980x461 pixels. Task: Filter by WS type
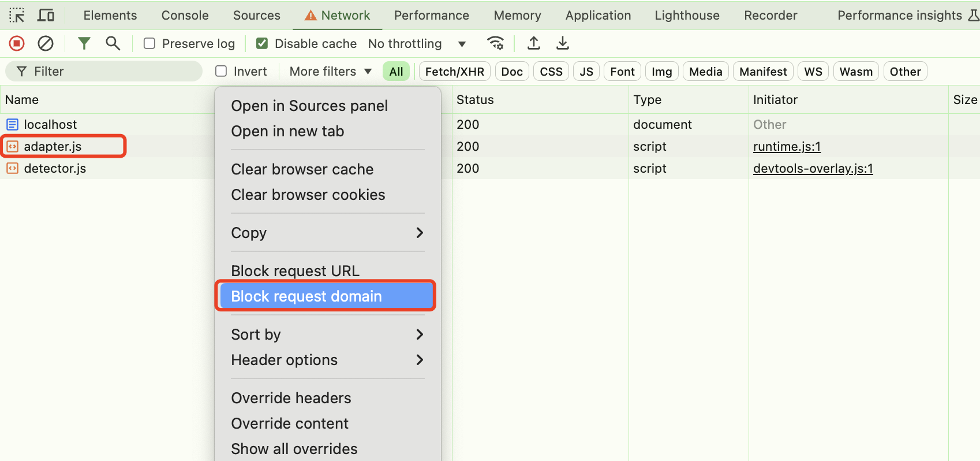pos(813,72)
